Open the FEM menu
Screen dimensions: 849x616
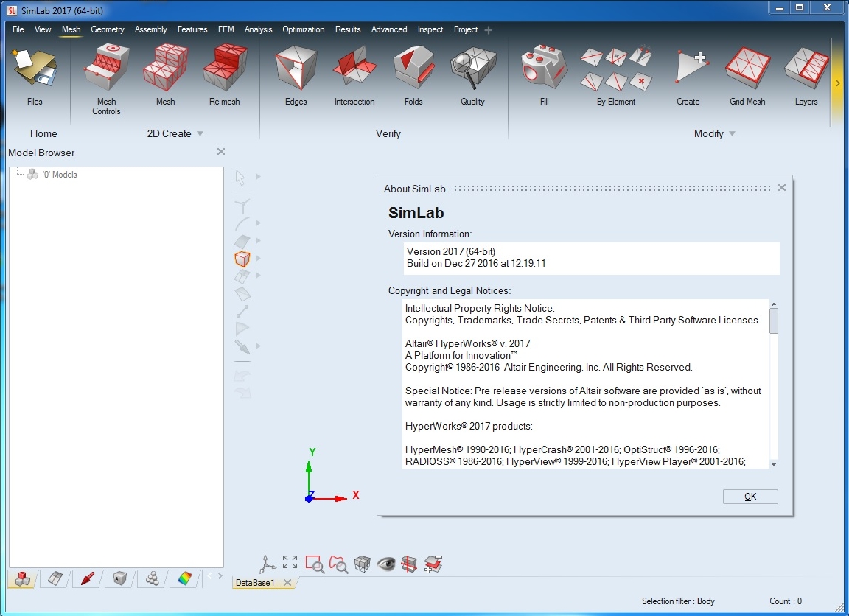point(226,29)
